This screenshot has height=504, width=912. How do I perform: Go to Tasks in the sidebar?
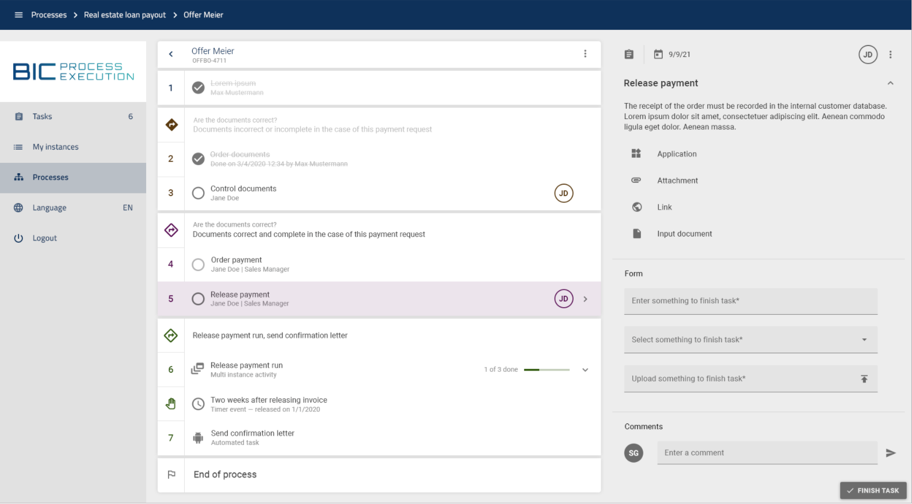(42, 117)
